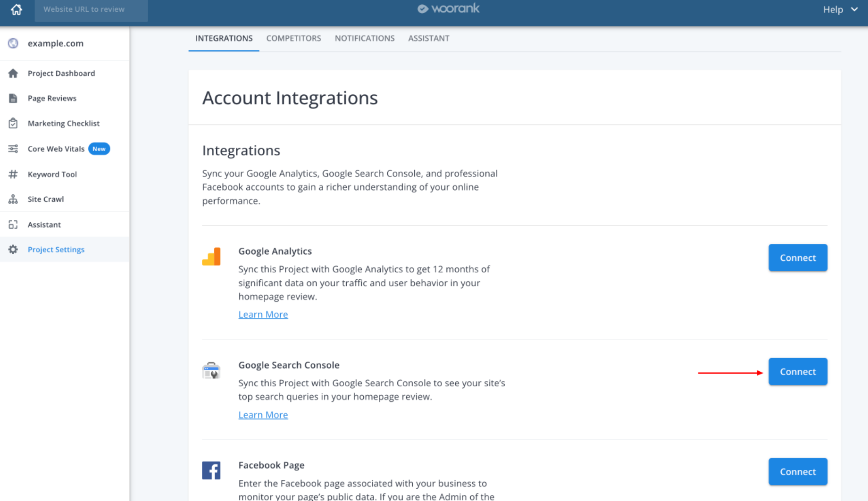Click the Facebook Page heading
The image size is (868, 501).
click(x=271, y=465)
